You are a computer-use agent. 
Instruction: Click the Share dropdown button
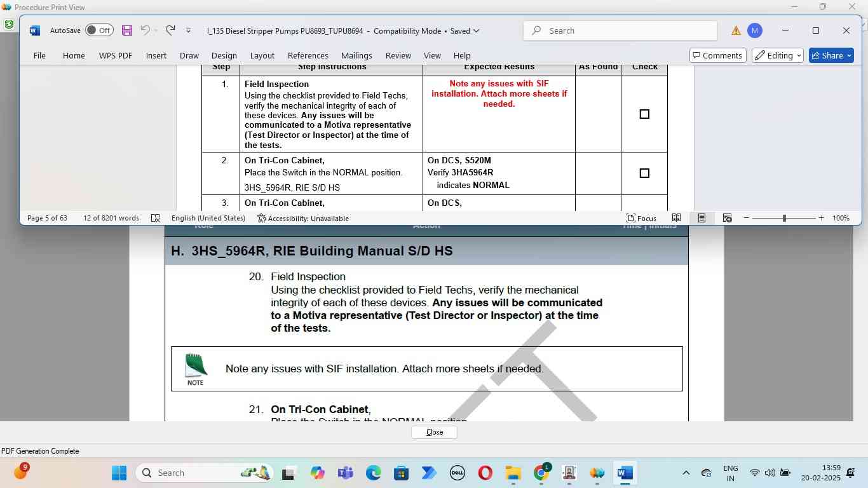point(831,55)
